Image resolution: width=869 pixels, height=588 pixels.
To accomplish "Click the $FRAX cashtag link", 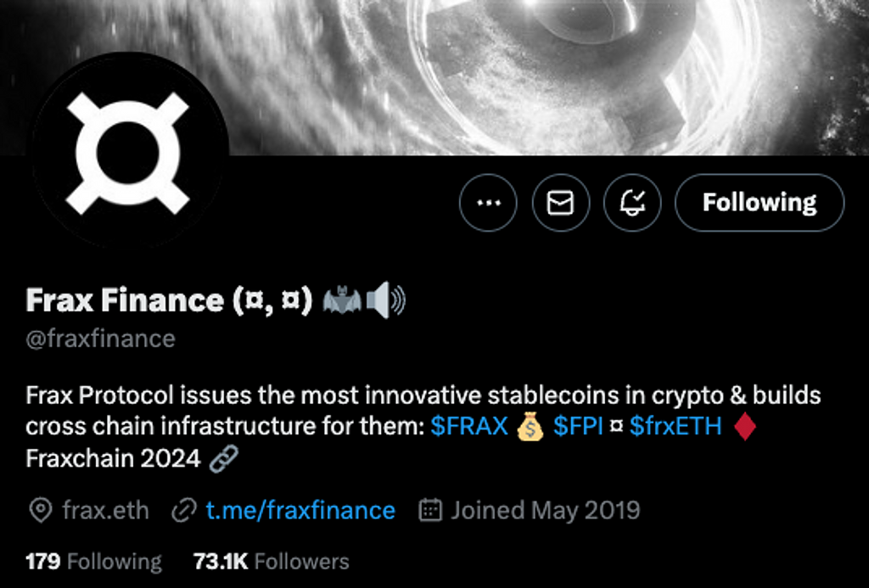I will [x=468, y=426].
